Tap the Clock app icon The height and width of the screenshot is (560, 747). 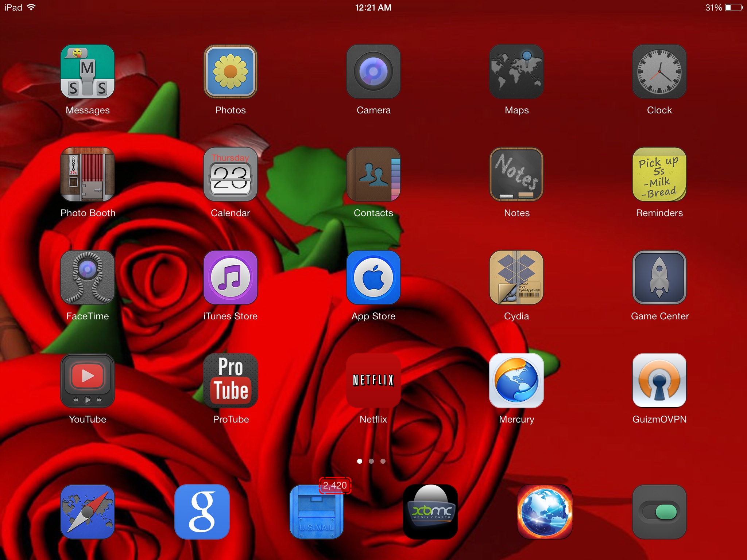click(659, 71)
